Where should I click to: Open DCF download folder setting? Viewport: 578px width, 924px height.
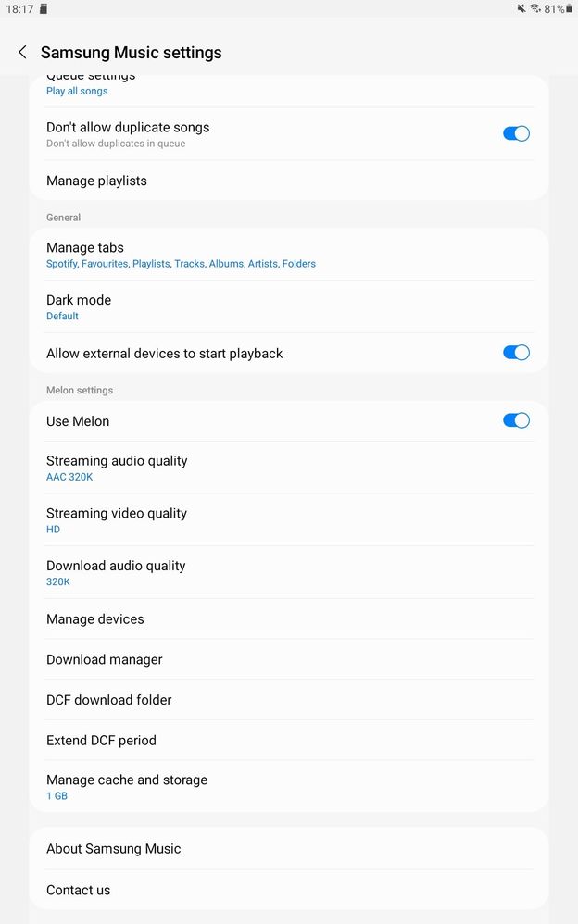click(x=289, y=700)
